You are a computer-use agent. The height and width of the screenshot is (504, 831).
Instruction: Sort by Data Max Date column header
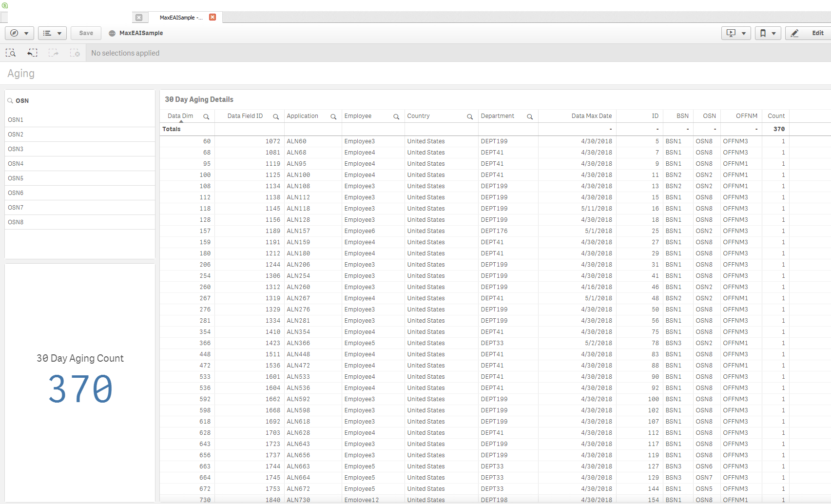pos(591,116)
